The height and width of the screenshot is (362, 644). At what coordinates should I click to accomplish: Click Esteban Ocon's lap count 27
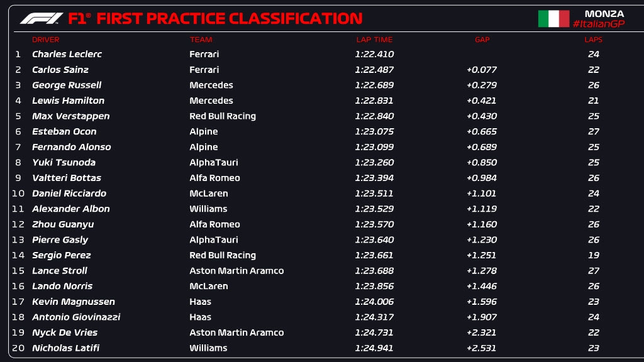[594, 132]
